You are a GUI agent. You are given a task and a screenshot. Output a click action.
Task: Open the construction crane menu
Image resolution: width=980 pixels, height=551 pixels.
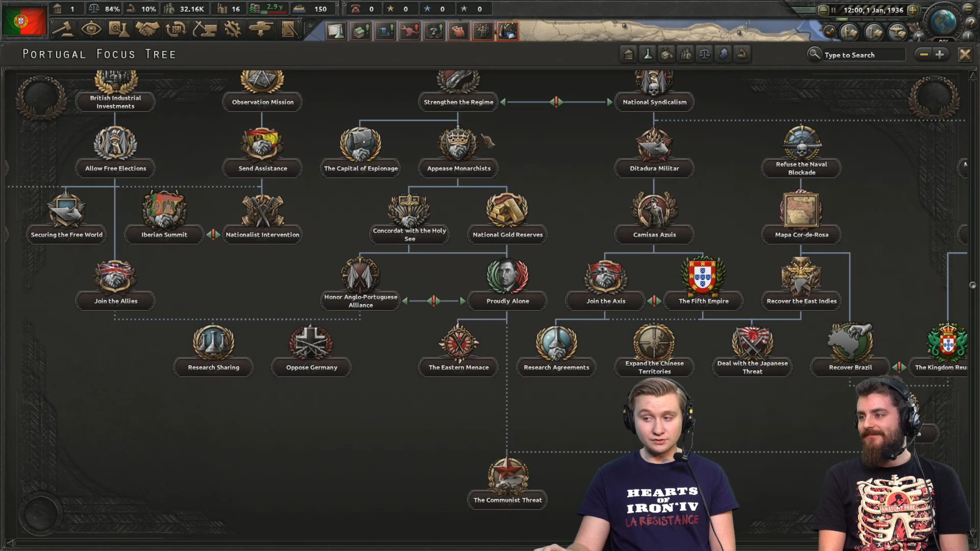[x=204, y=29]
